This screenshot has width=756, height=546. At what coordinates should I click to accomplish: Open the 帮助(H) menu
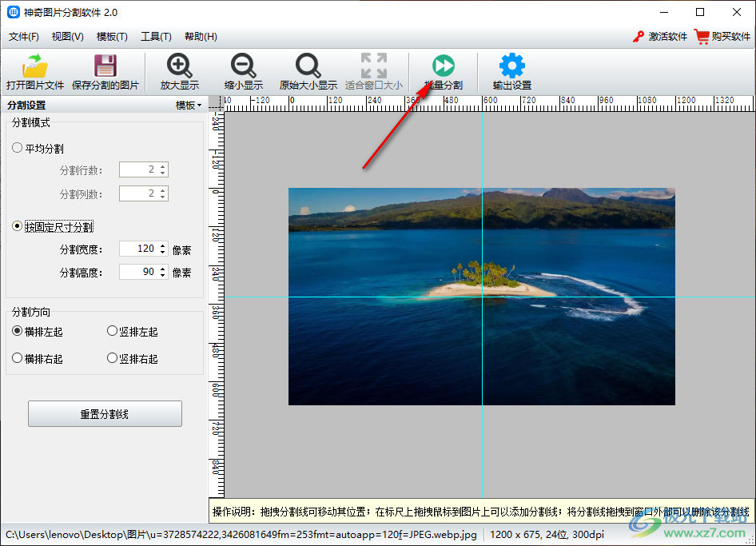click(201, 37)
